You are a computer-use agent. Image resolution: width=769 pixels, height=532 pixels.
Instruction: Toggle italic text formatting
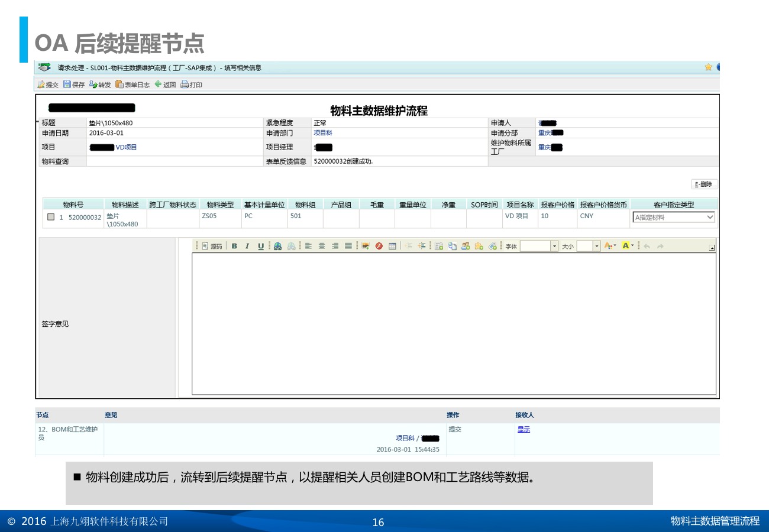[247, 246]
